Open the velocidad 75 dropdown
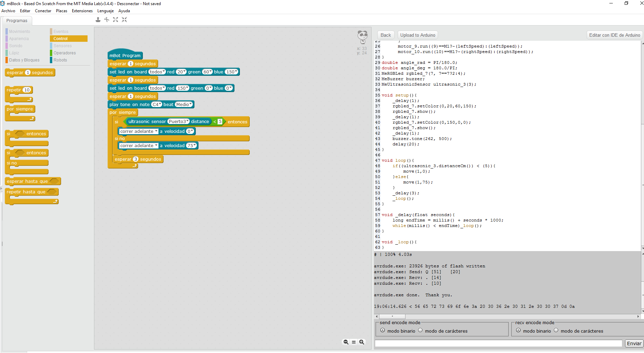This screenshot has width=644, height=353. coord(192,146)
